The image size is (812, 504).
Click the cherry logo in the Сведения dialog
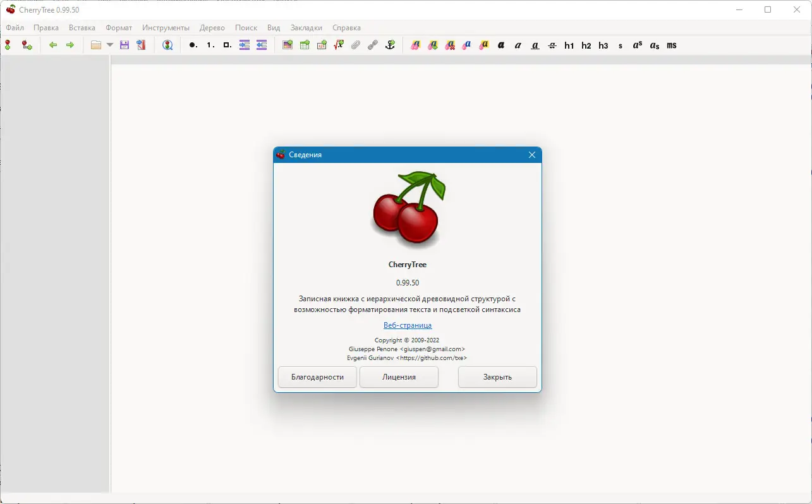(408, 210)
